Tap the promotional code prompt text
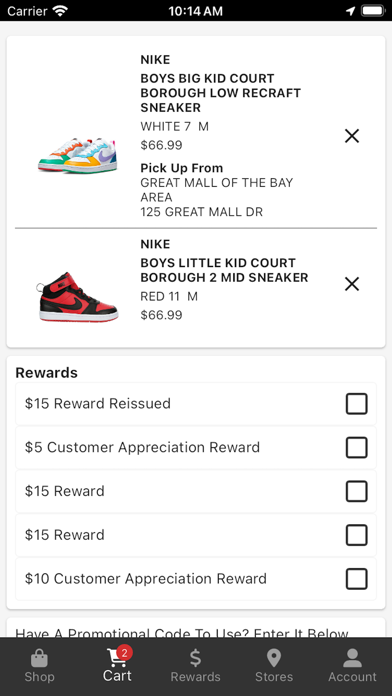Viewport: 392px width, 696px height. click(182, 633)
